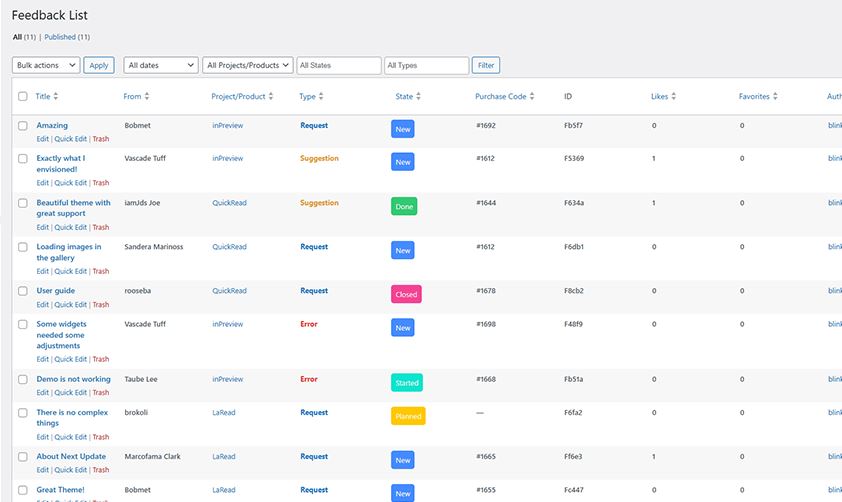This screenshot has width=842, height=502.
Task: Open the Amazing feedback title
Action: [52, 126]
